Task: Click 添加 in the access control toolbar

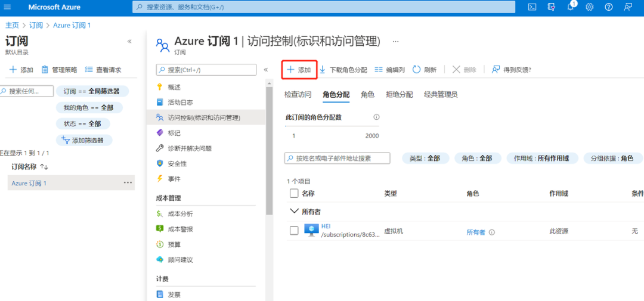Action: point(299,70)
